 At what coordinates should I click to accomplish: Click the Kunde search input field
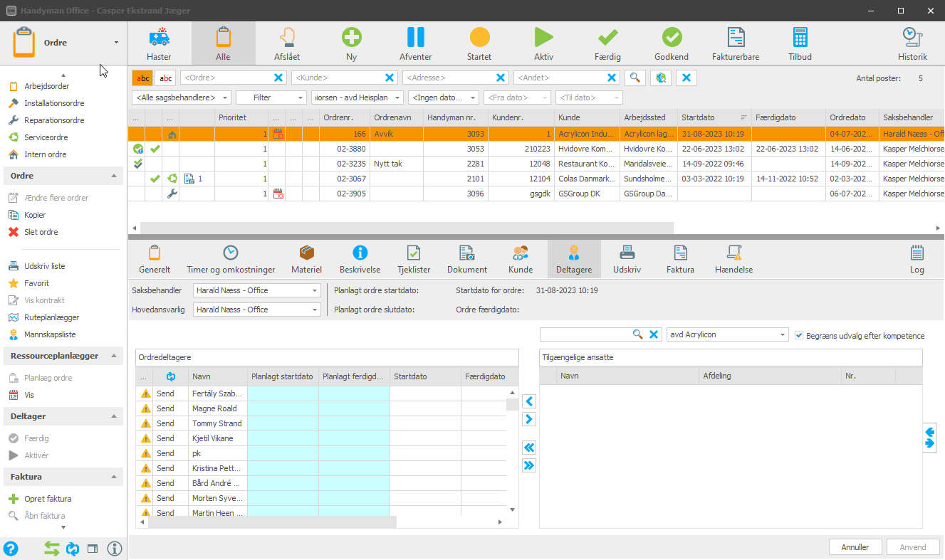(338, 78)
